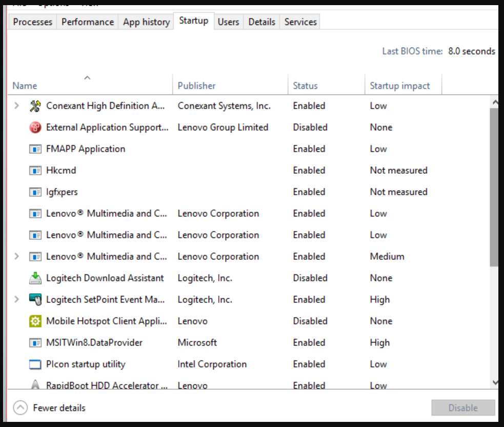504x427 pixels.
Task: Click the scrollbar up arrow
Action: coord(495,103)
